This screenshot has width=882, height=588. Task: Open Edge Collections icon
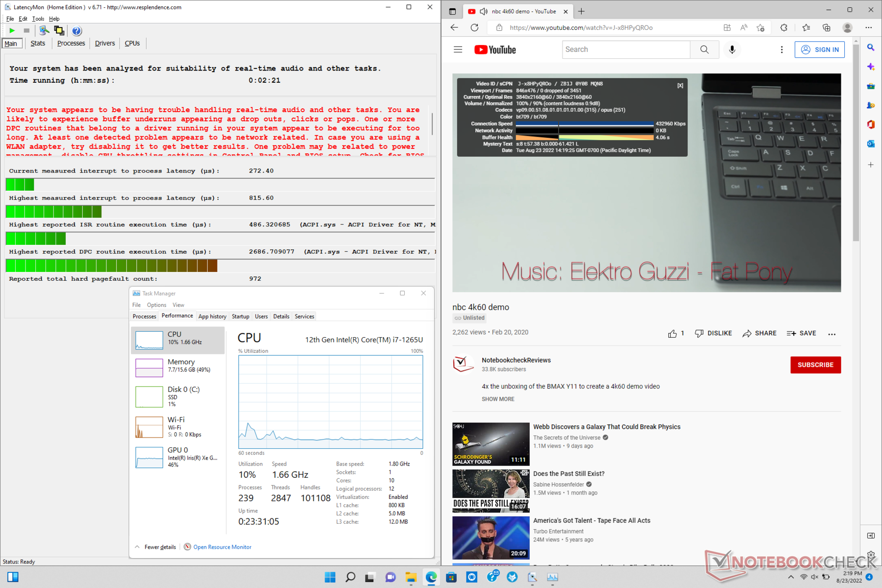point(827,27)
